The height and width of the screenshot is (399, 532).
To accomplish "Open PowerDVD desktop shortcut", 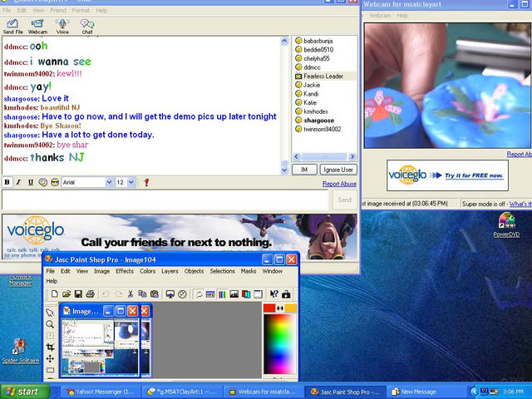I will point(506,224).
